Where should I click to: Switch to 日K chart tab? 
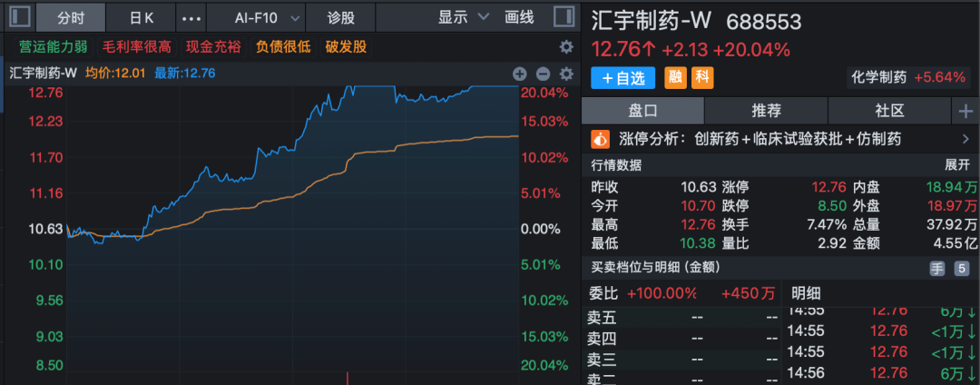[142, 18]
